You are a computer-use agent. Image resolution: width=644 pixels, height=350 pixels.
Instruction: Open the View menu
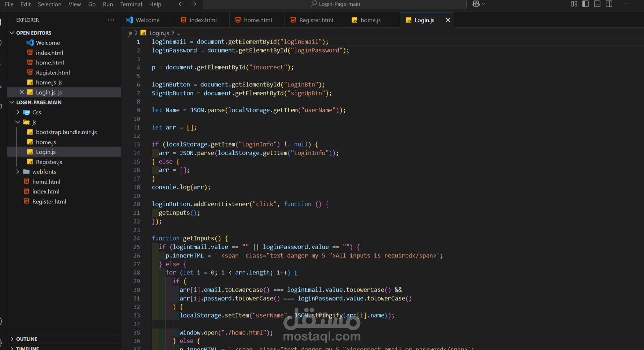(x=75, y=4)
